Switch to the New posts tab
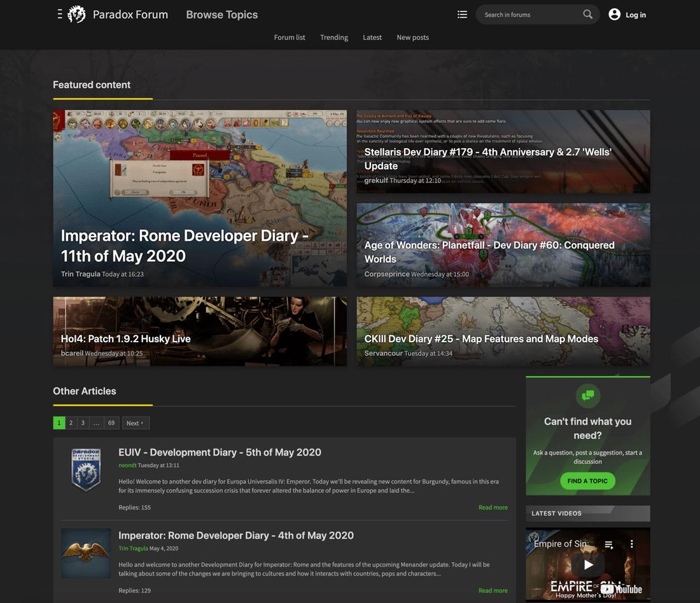This screenshot has height=603, width=700. tap(412, 38)
